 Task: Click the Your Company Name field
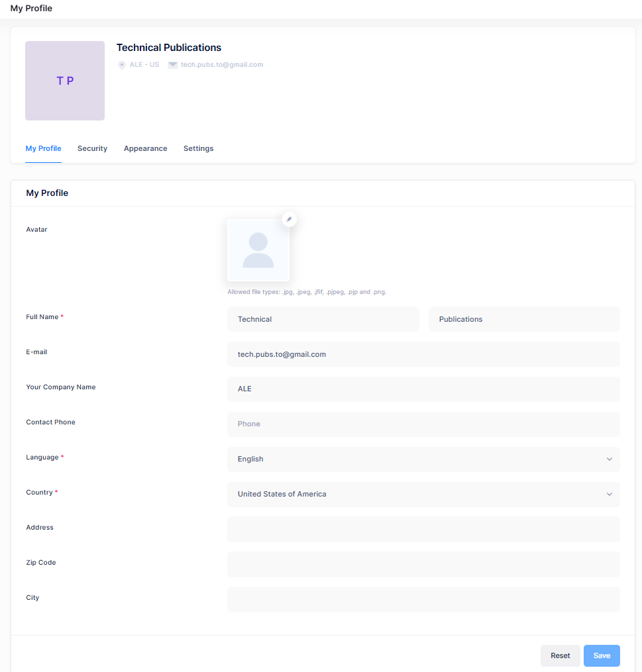423,389
